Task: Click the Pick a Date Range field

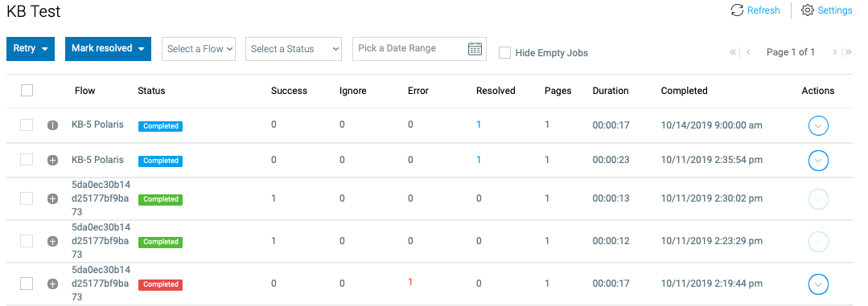Action: point(419,49)
